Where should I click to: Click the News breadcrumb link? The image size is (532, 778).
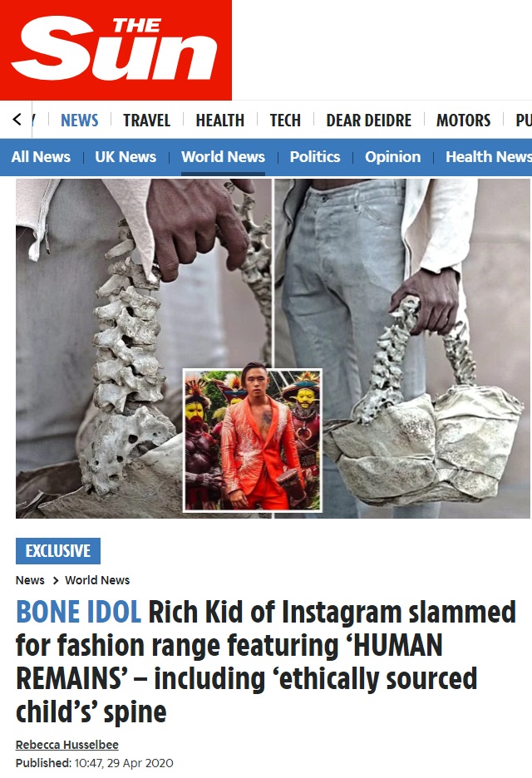pos(30,580)
